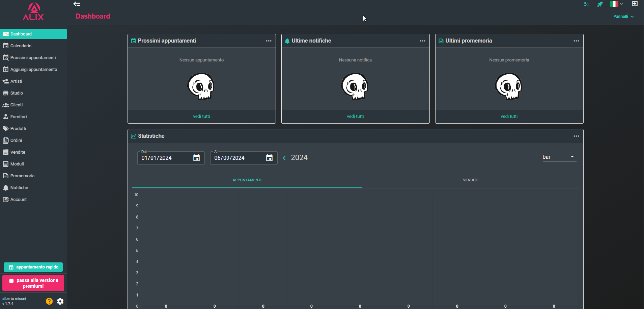Switch to the Vendite statistics tab
This screenshot has width=644, height=309.
click(x=471, y=180)
